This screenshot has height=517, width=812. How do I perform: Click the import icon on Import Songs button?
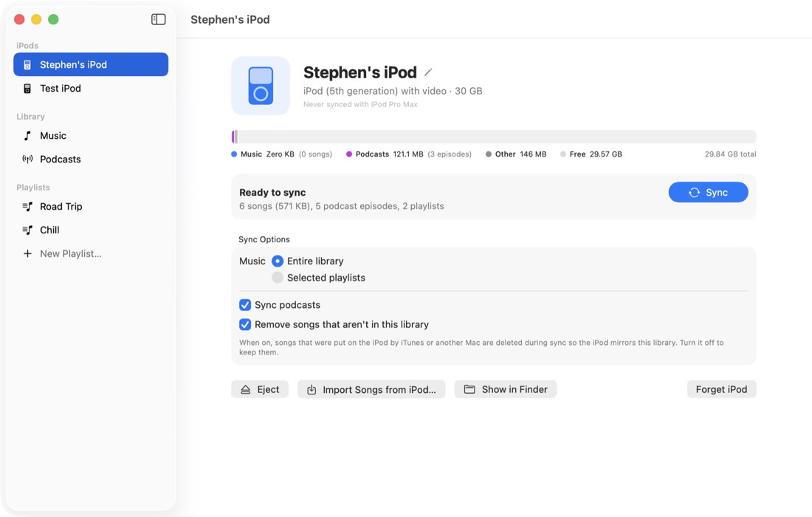pyautogui.click(x=312, y=389)
